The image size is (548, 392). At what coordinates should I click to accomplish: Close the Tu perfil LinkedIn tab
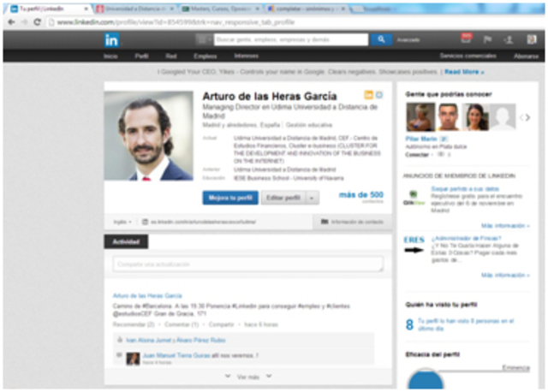(x=86, y=9)
